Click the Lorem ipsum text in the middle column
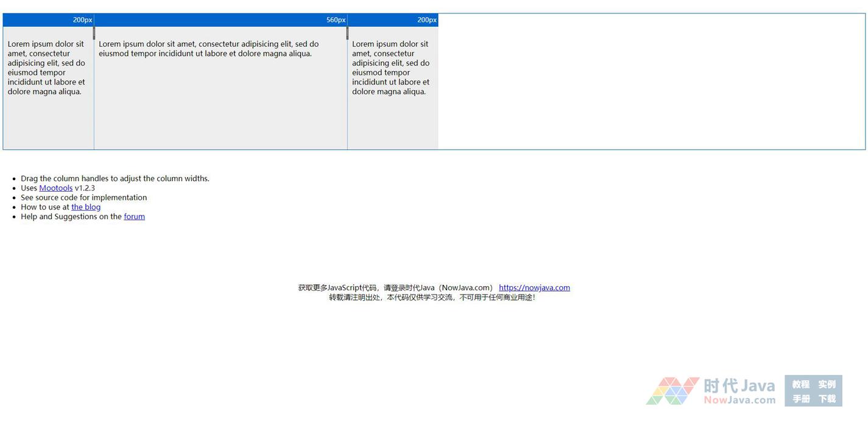 208,49
